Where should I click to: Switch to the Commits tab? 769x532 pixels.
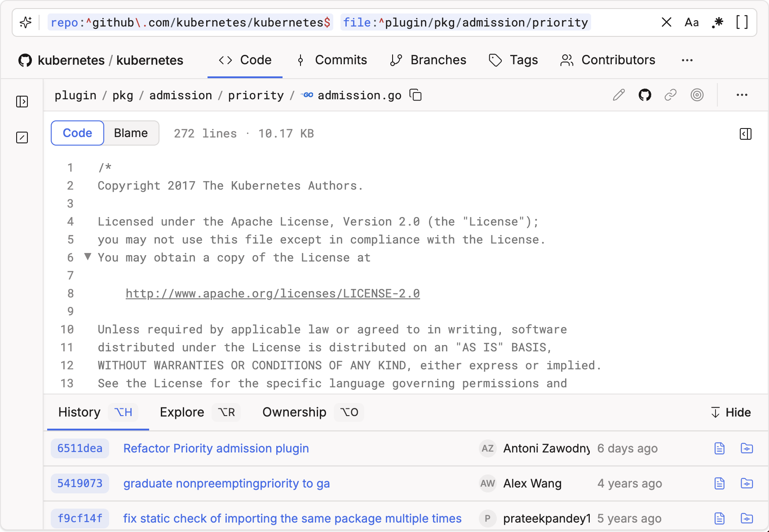331,60
